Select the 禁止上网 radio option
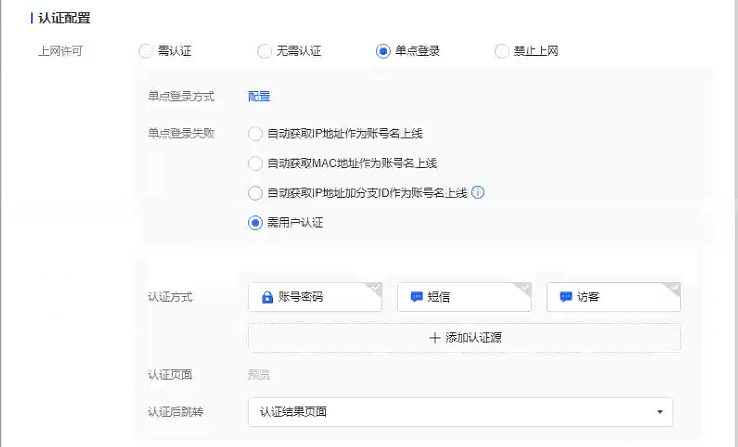This screenshot has height=447, width=738. [501, 51]
